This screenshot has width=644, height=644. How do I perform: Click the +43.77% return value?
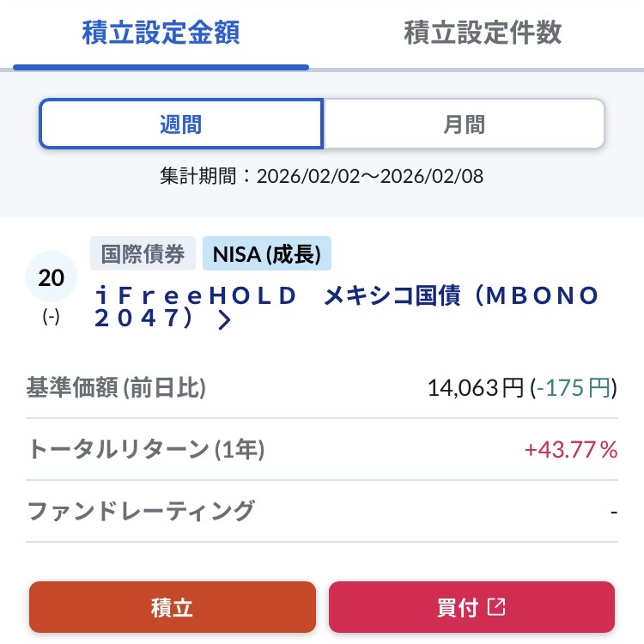[571, 450]
